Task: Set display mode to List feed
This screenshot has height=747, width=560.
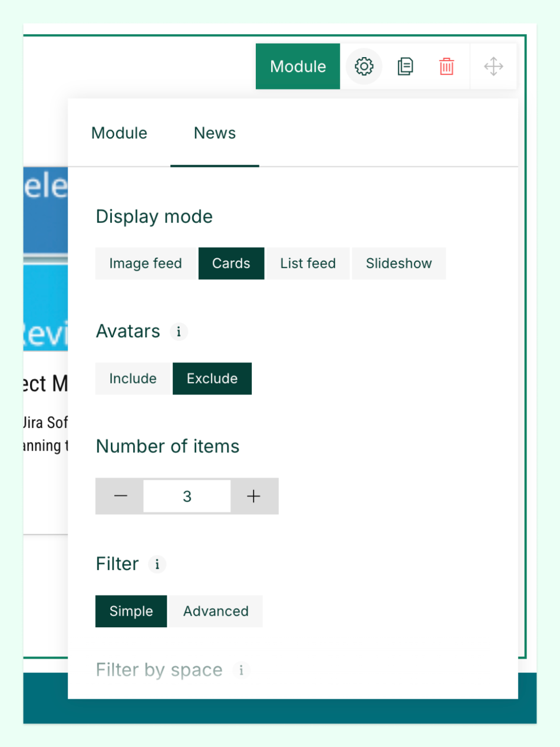Action: [x=308, y=264]
